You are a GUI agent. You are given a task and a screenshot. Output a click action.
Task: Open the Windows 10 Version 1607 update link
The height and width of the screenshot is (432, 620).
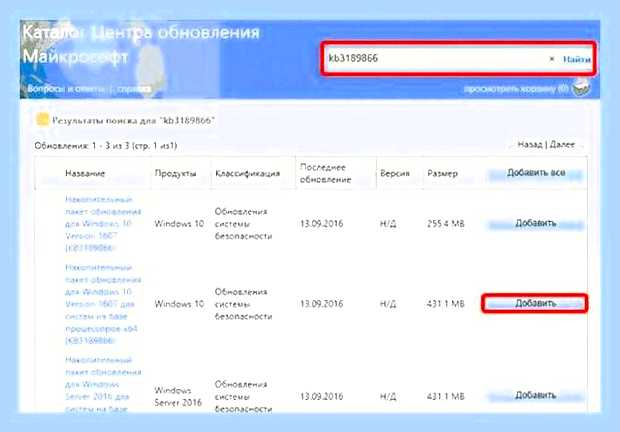[103, 224]
